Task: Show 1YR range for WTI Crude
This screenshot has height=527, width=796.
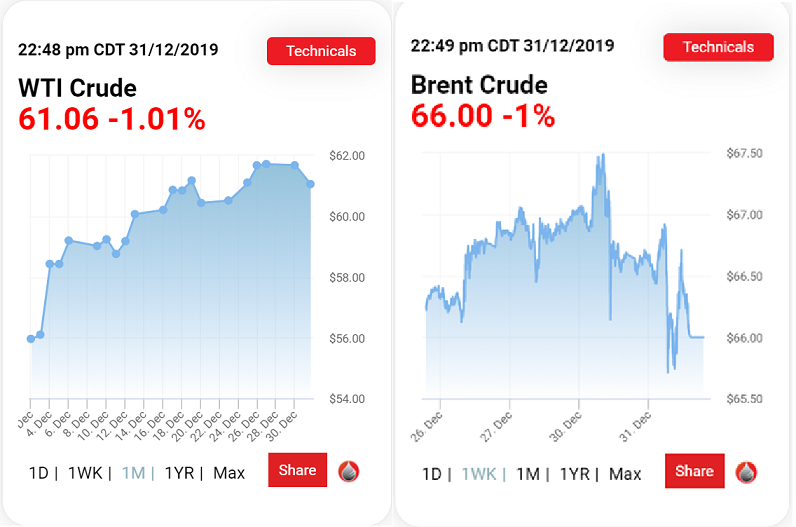Action: coord(179,473)
